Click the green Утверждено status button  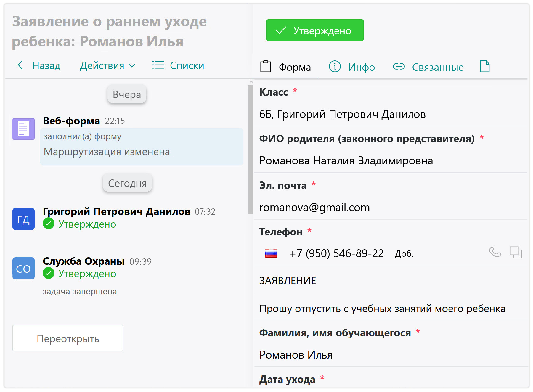(x=315, y=30)
